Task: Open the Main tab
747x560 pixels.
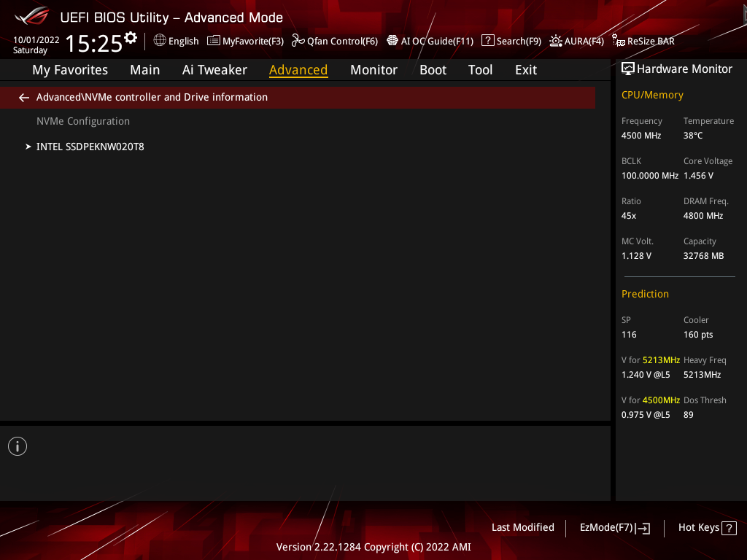Action: [x=144, y=70]
